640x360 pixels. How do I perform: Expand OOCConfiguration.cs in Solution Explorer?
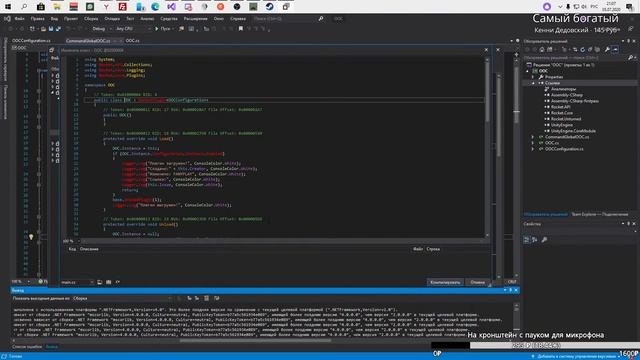pos(533,149)
